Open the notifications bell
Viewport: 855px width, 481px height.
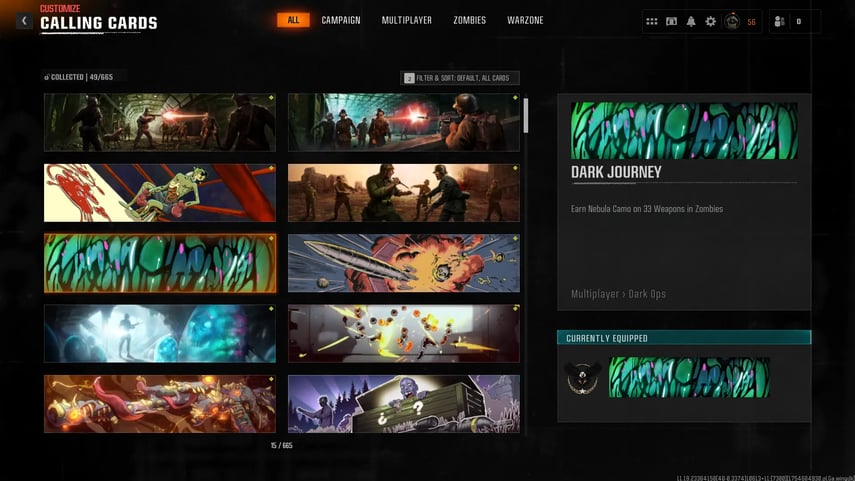(x=691, y=21)
